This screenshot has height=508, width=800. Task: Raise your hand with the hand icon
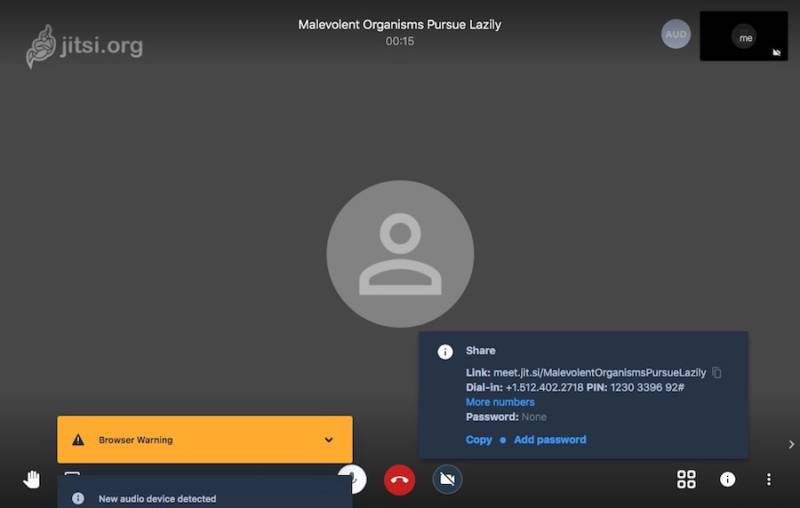[32, 479]
